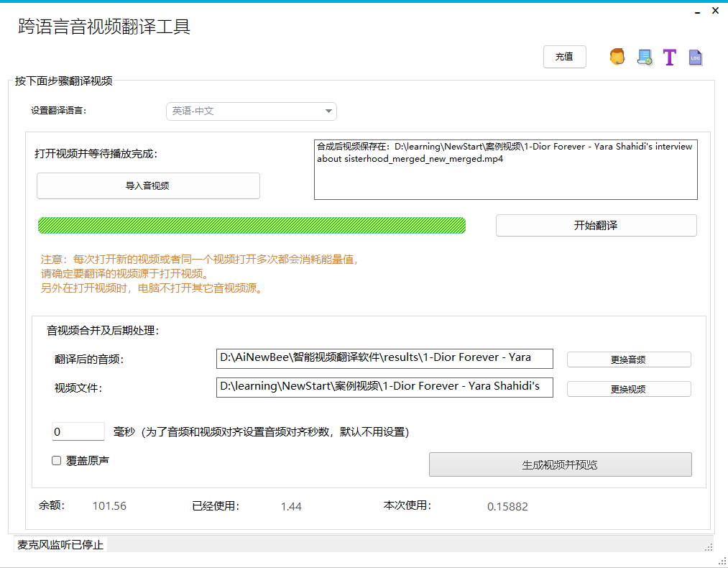Open the LOG file icon

695,57
